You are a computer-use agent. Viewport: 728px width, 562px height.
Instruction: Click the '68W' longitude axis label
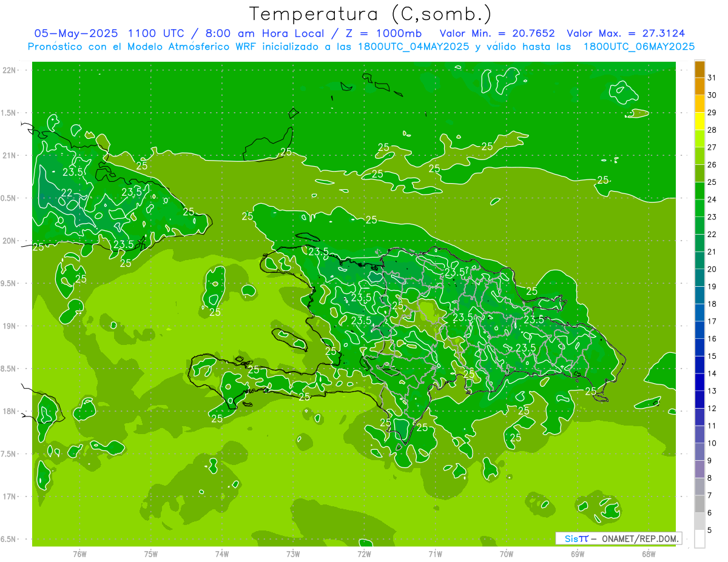649,554
